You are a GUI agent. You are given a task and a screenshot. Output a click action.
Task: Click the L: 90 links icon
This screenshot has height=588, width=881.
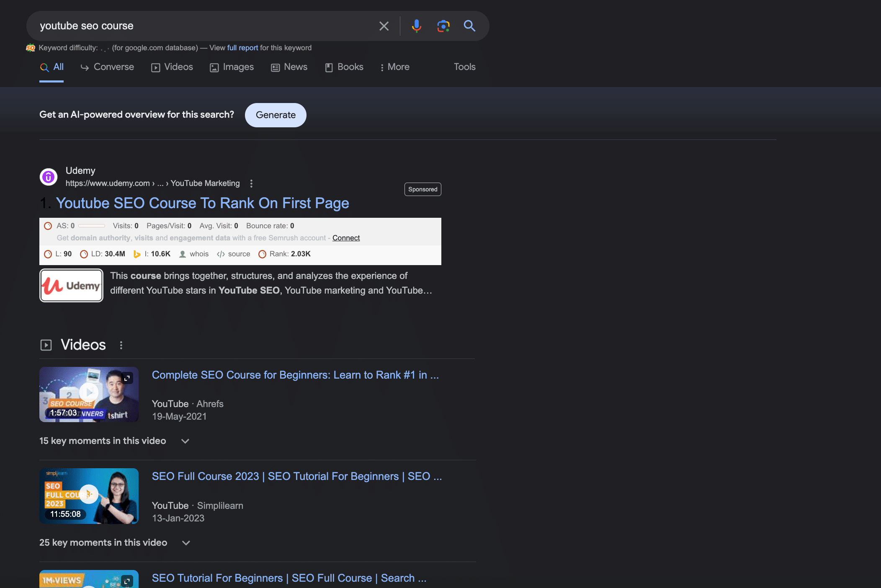[x=48, y=254]
